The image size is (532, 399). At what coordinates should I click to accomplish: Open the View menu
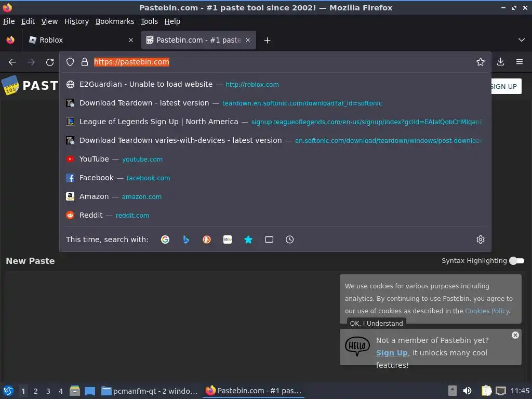pos(49,21)
